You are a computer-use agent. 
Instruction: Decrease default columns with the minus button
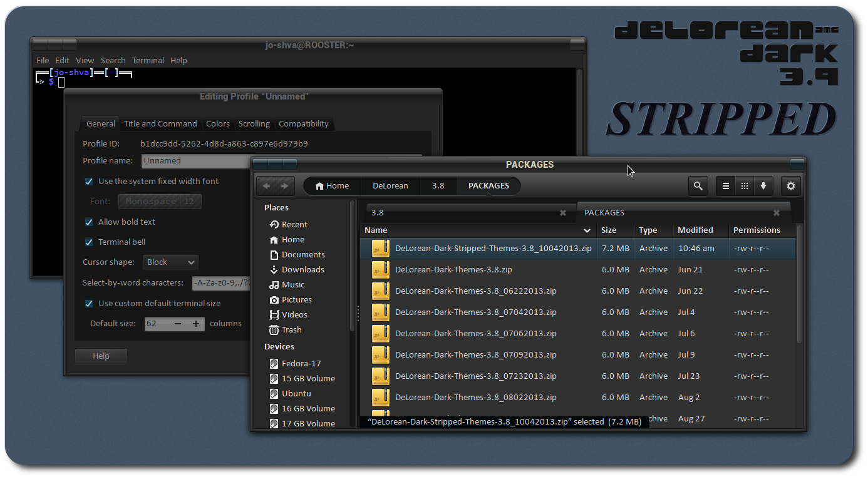tap(178, 324)
